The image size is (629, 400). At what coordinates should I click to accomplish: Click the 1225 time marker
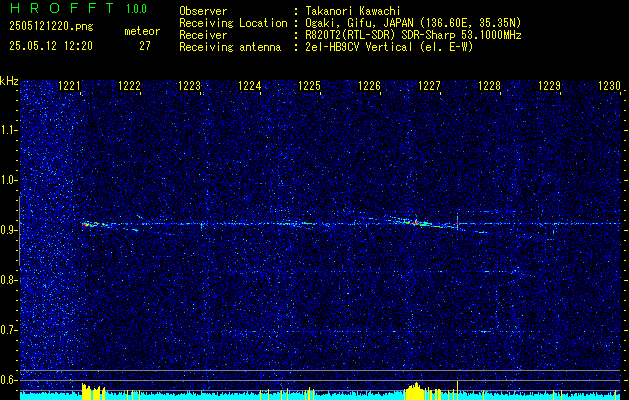tap(310, 86)
